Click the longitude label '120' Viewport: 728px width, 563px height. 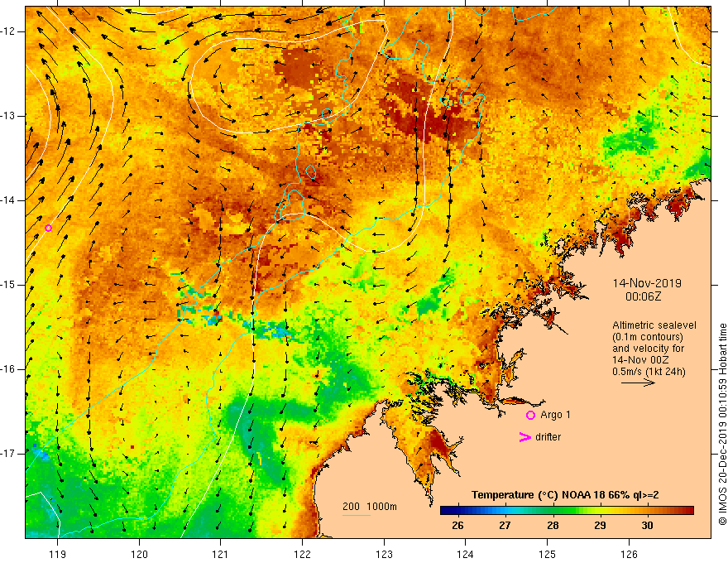coord(139,554)
